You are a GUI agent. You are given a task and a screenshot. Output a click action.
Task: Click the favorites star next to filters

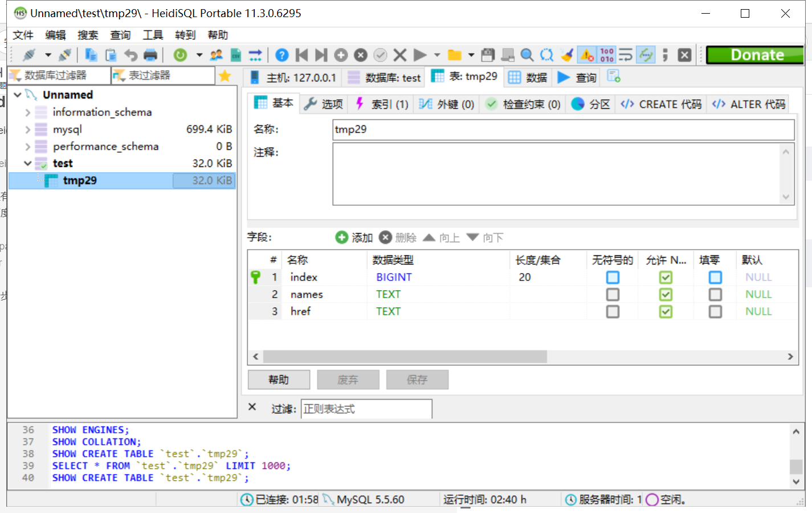(x=226, y=75)
